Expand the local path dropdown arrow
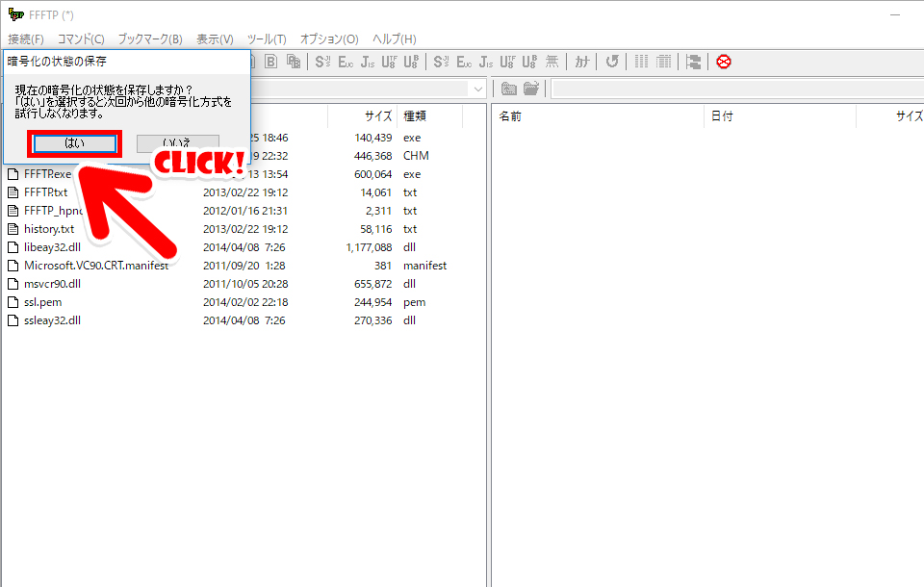This screenshot has height=587, width=924. click(x=478, y=89)
